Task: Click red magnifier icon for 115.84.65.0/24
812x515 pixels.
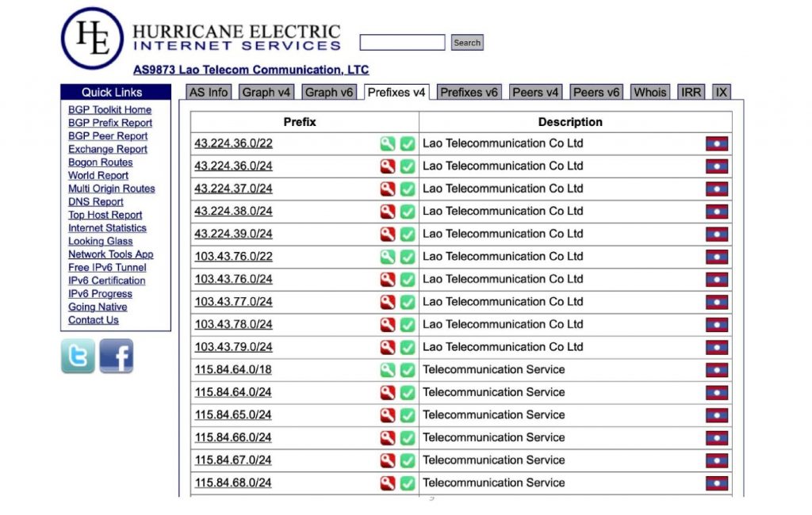Action: tap(387, 415)
